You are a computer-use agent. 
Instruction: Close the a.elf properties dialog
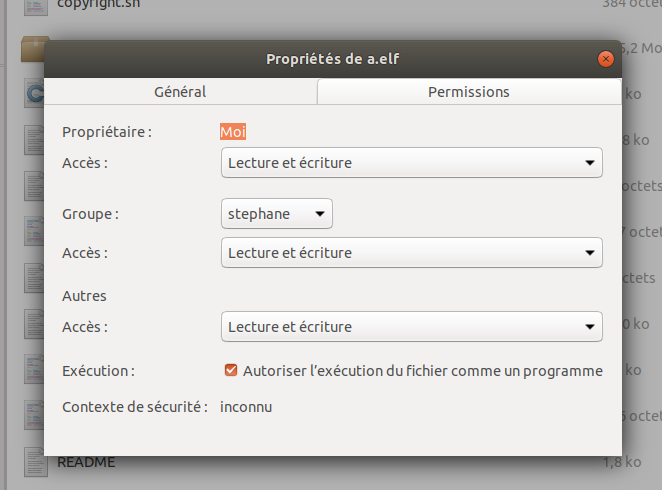point(605,59)
